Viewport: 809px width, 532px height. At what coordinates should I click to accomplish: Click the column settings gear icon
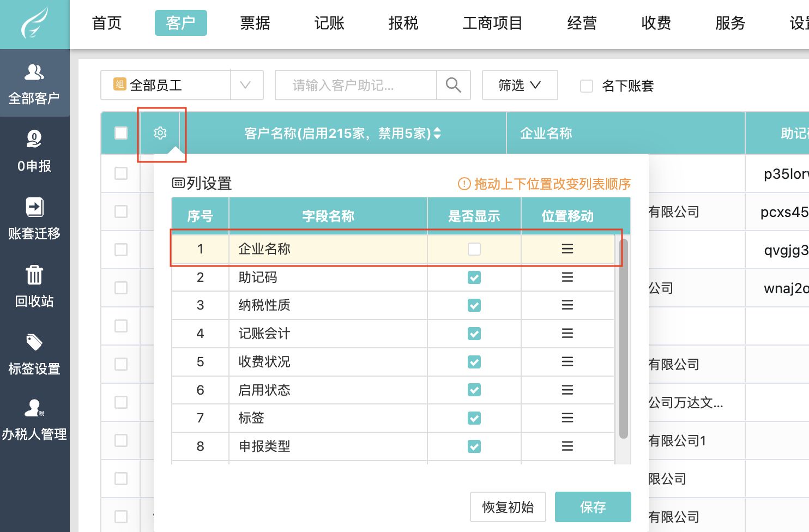[x=160, y=133]
